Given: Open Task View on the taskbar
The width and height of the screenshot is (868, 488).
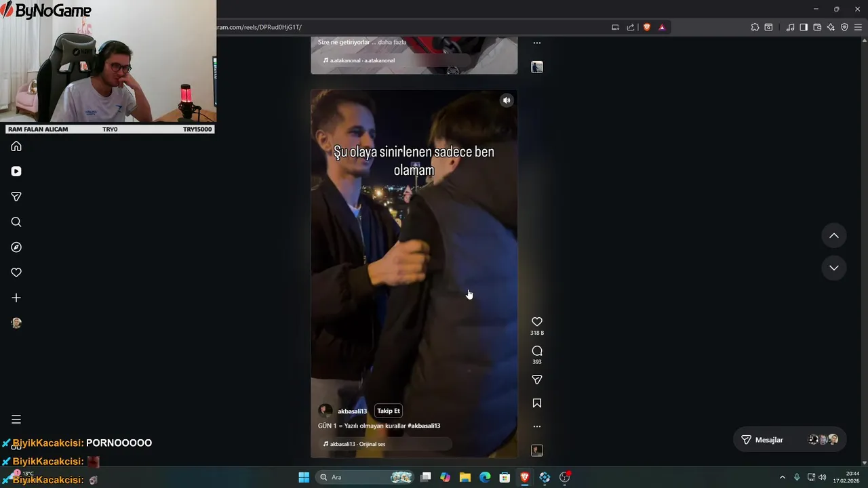Looking at the screenshot, I should coord(425,477).
